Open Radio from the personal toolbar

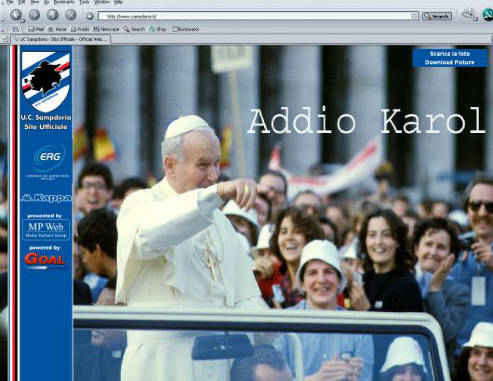tap(80, 29)
